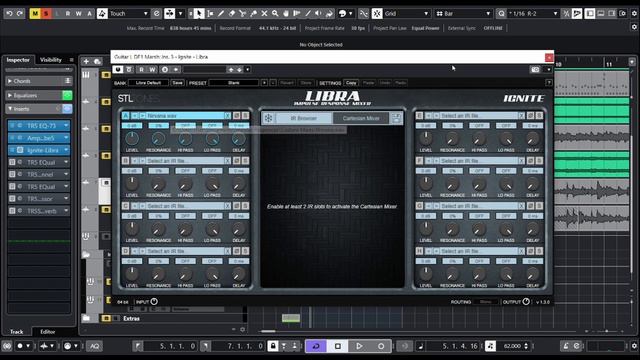Click slot B 'Select an IR file' field

point(185,161)
